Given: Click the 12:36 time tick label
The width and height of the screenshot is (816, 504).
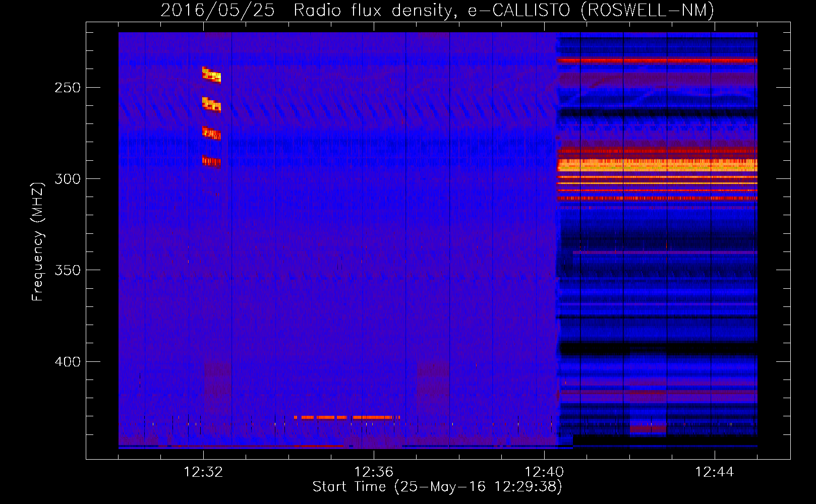Looking at the screenshot, I should [374, 472].
